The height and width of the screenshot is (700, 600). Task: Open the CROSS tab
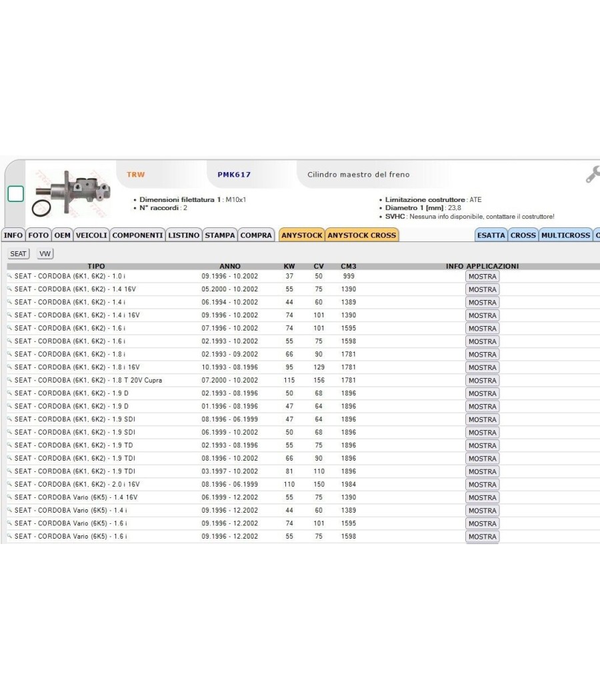523,235
